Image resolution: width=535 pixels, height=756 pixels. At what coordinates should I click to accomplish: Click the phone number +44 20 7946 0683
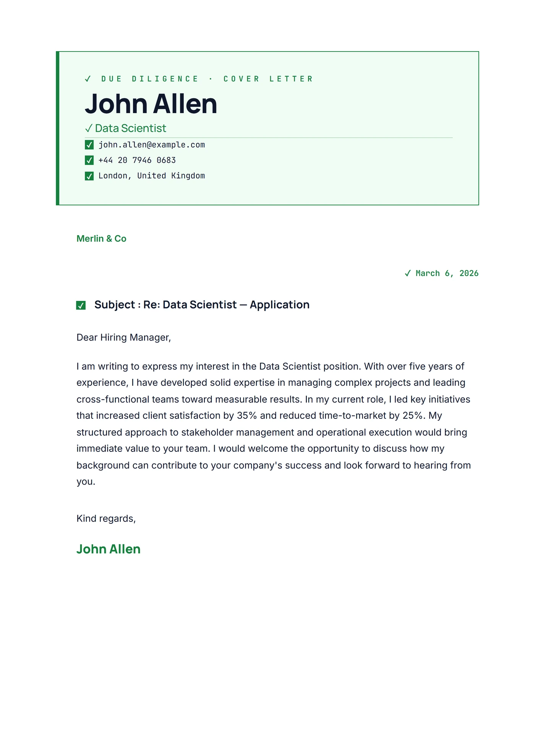(137, 160)
